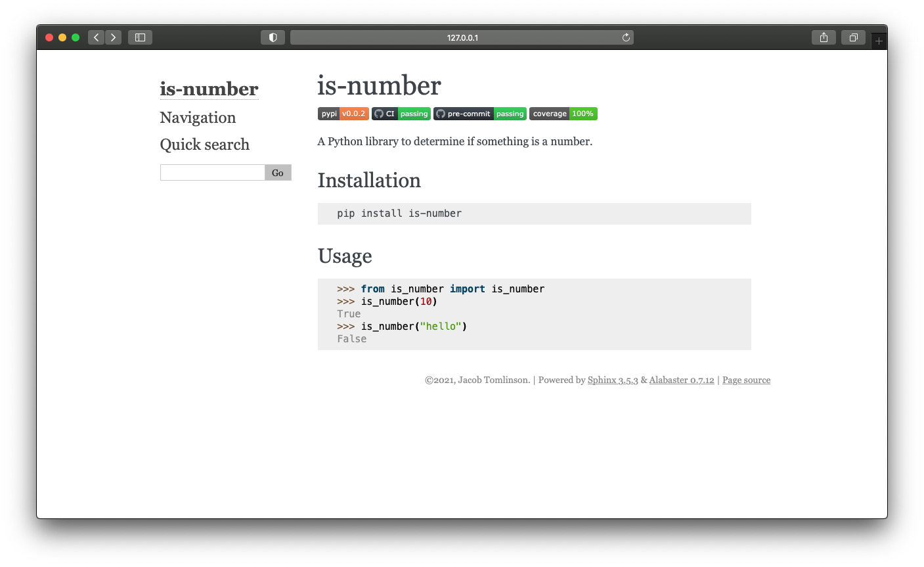The height and width of the screenshot is (567, 924).
Task: Open the Sphinx 3.5.3 link
Action: tap(612, 380)
